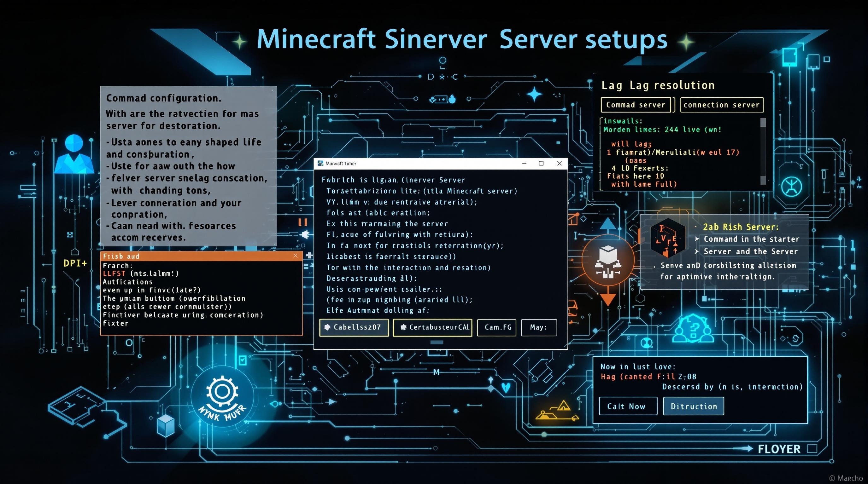Click the orange downward triangle arrow
The width and height of the screenshot is (868, 484).
(x=607, y=299)
